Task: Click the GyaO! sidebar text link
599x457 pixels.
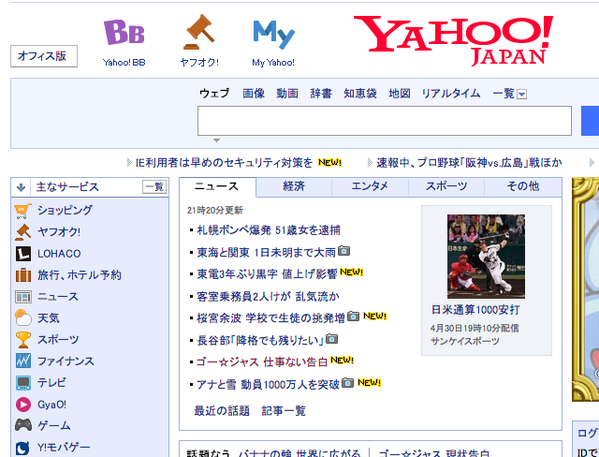Action: pos(52,404)
